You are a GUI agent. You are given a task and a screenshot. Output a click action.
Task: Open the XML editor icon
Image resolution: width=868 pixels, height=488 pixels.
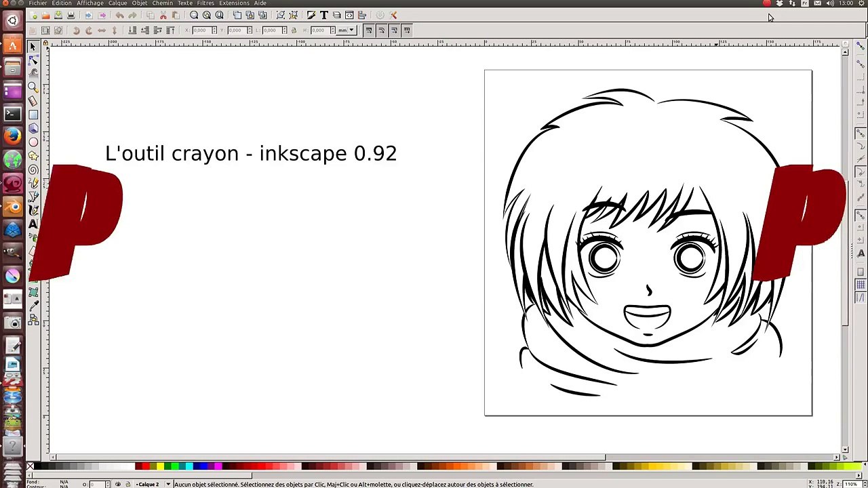click(349, 15)
